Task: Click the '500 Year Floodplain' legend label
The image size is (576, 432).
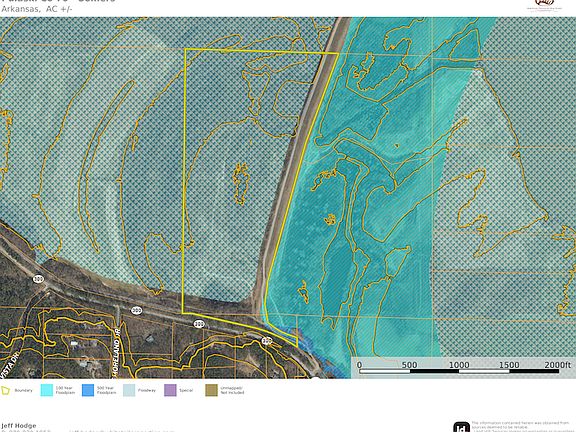Action: click(107, 390)
